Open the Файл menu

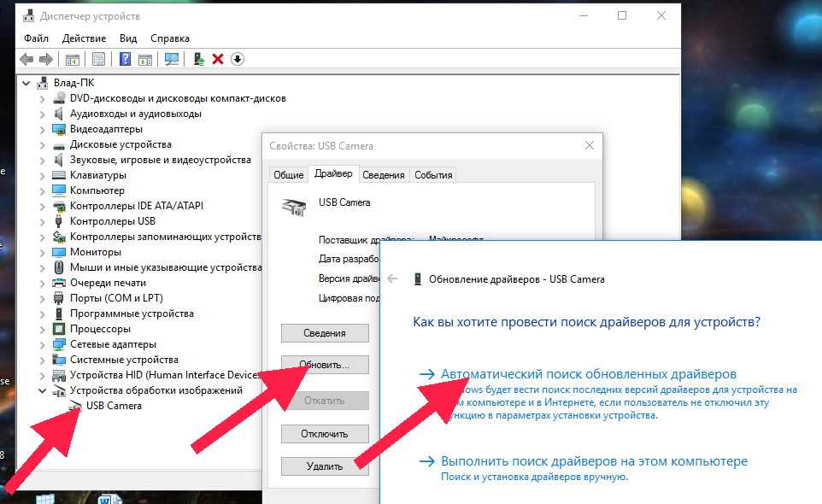36,38
